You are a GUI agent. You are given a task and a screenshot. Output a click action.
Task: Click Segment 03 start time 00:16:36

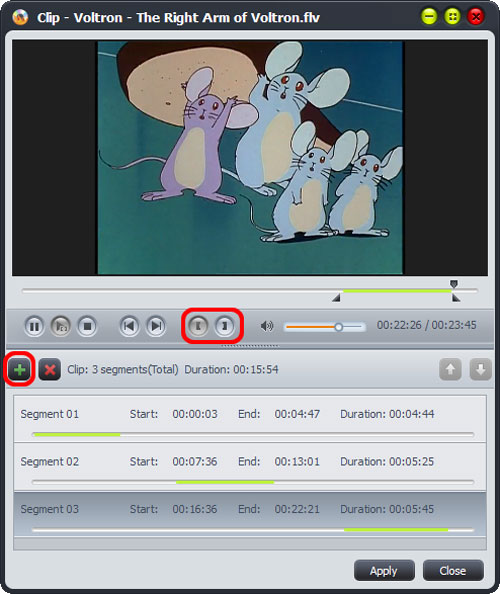coord(195,509)
